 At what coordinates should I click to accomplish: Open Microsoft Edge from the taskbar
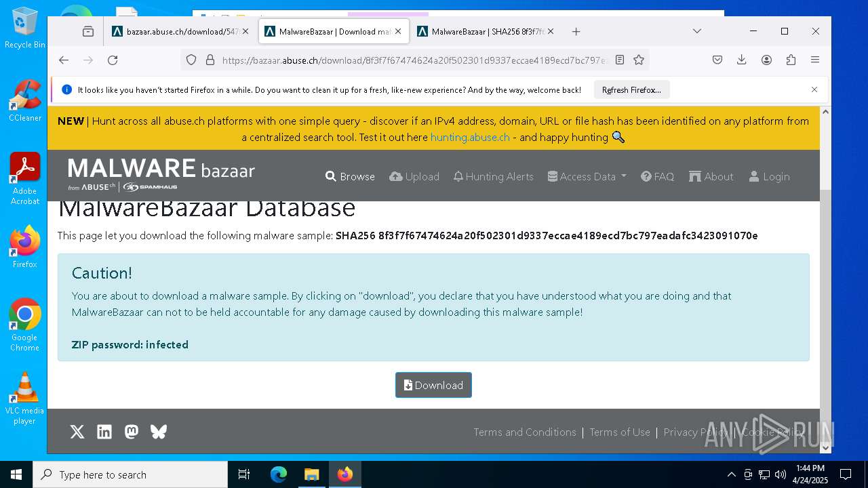pyautogui.click(x=279, y=474)
